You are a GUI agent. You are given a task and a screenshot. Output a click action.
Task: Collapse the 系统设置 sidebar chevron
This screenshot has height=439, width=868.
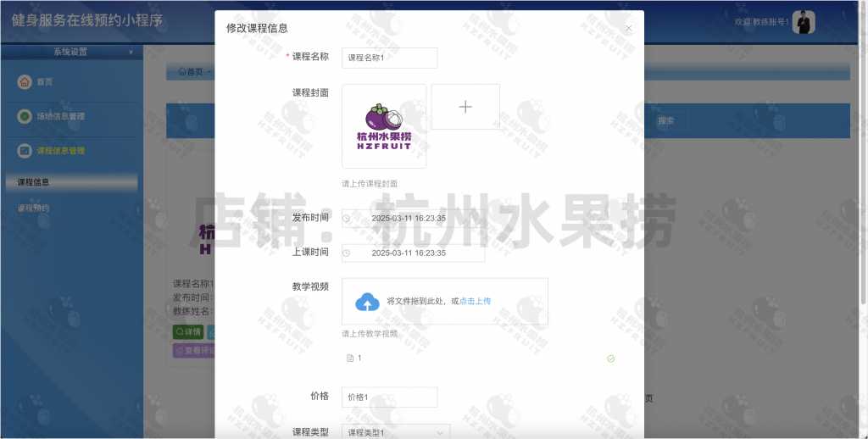pyautogui.click(x=131, y=52)
